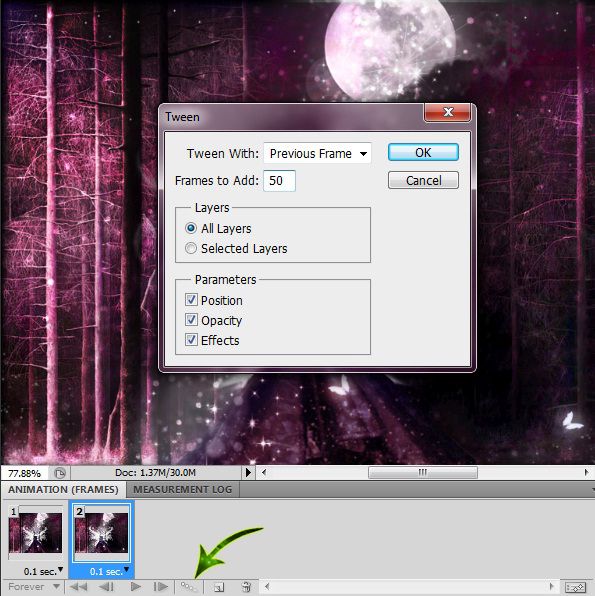Select first frame rewind button

[79, 587]
